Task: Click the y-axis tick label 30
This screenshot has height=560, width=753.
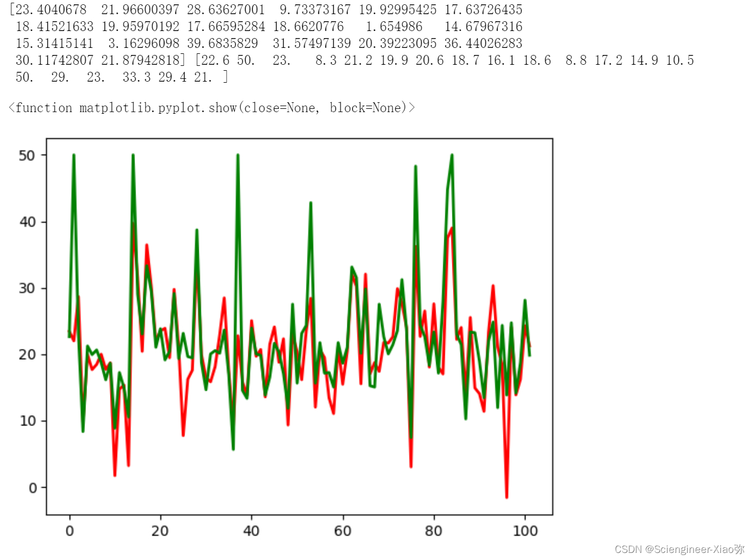Action: (27, 288)
